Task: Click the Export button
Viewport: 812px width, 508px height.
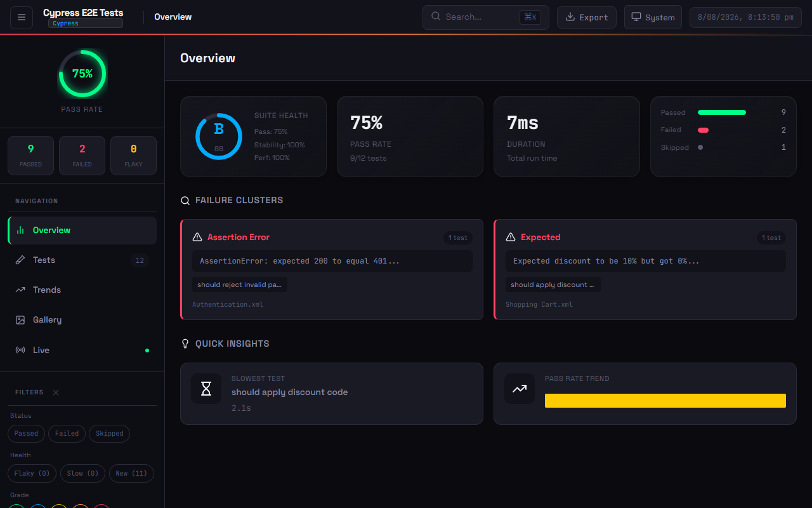Action: [x=587, y=17]
